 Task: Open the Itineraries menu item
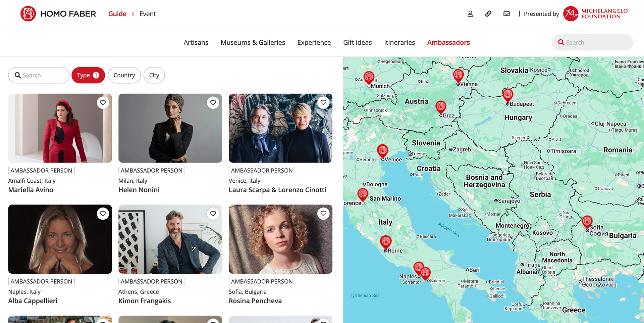(399, 42)
